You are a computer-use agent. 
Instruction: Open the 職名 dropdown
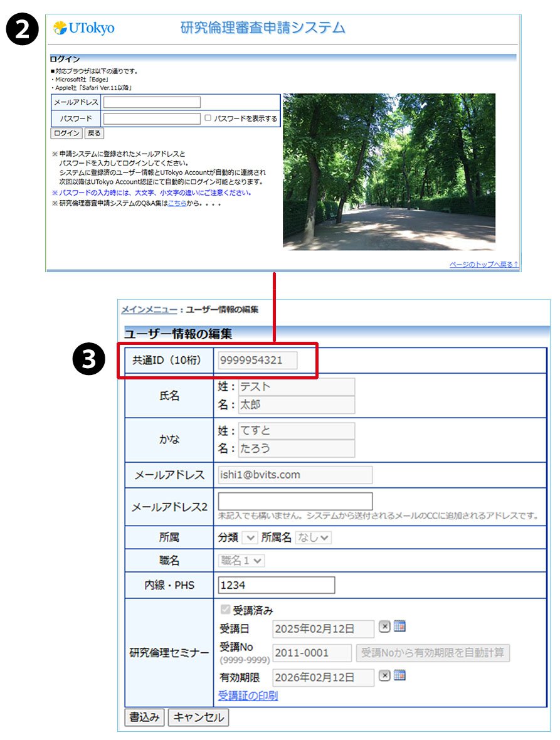241,561
